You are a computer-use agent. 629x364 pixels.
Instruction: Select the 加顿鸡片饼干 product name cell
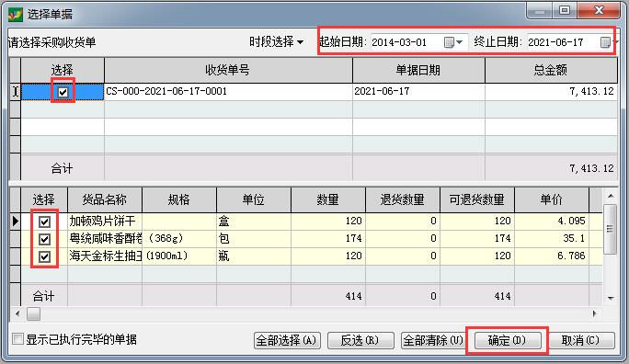click(x=105, y=222)
